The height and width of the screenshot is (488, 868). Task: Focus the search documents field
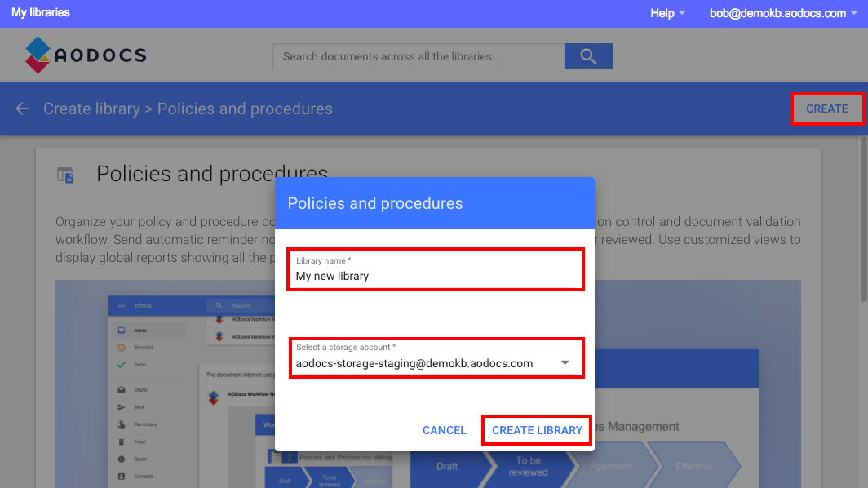click(x=418, y=56)
